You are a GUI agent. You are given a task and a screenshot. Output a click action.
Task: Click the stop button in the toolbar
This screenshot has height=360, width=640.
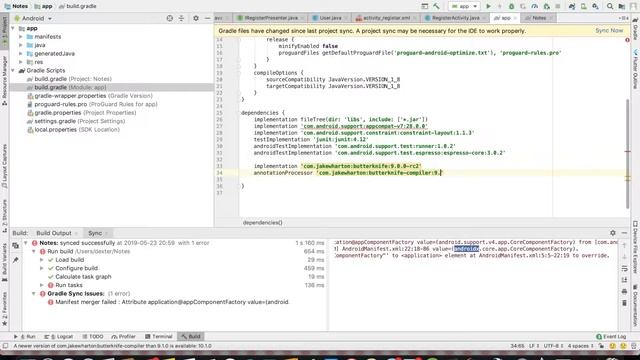(558, 6)
